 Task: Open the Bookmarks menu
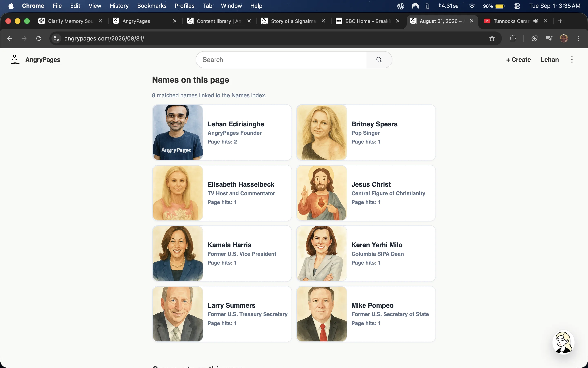coord(152,6)
